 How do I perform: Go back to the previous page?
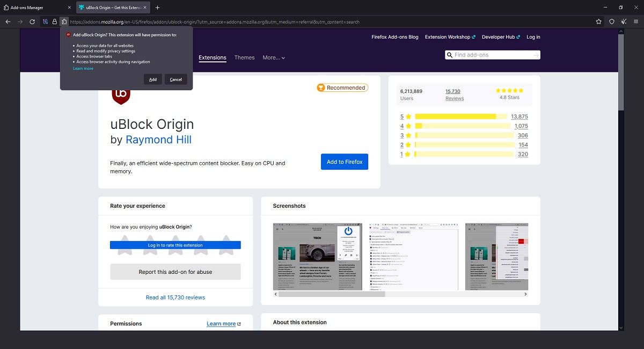pos(8,22)
